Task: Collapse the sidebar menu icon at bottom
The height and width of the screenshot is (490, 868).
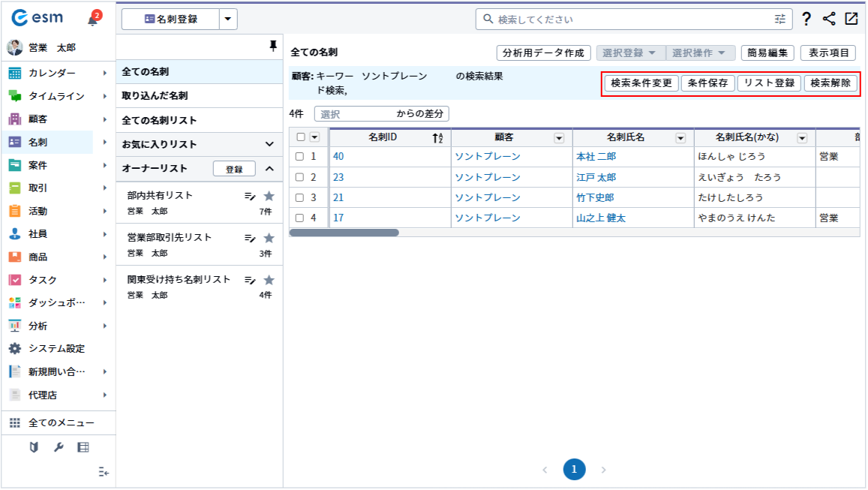Action: tap(104, 472)
